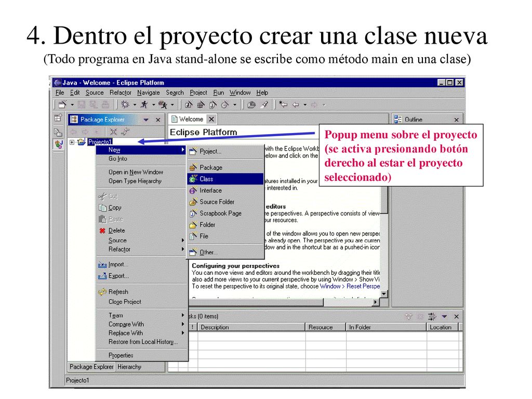Click the Search flashlight toolbar icon
This screenshot has width=532, height=399.
pos(264,104)
